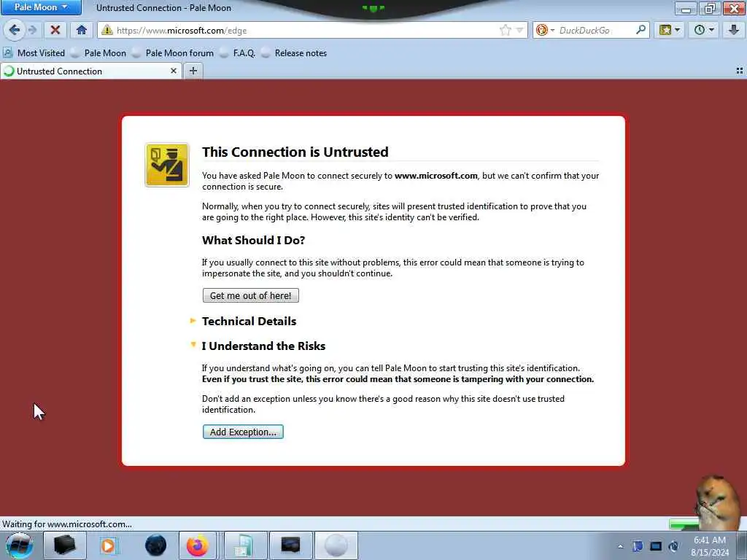Click the 'This Connection is Untrusted' heading
Viewport: 747px width, 560px height.
point(295,152)
